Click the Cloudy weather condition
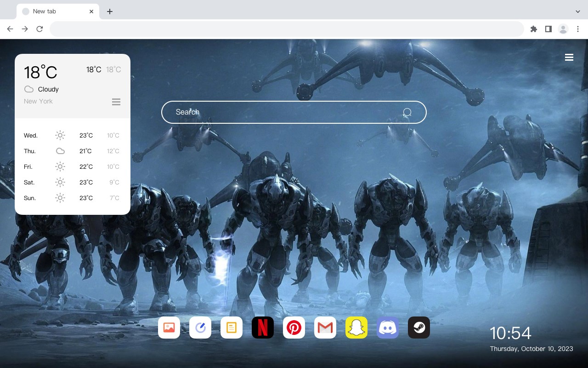 coord(48,89)
